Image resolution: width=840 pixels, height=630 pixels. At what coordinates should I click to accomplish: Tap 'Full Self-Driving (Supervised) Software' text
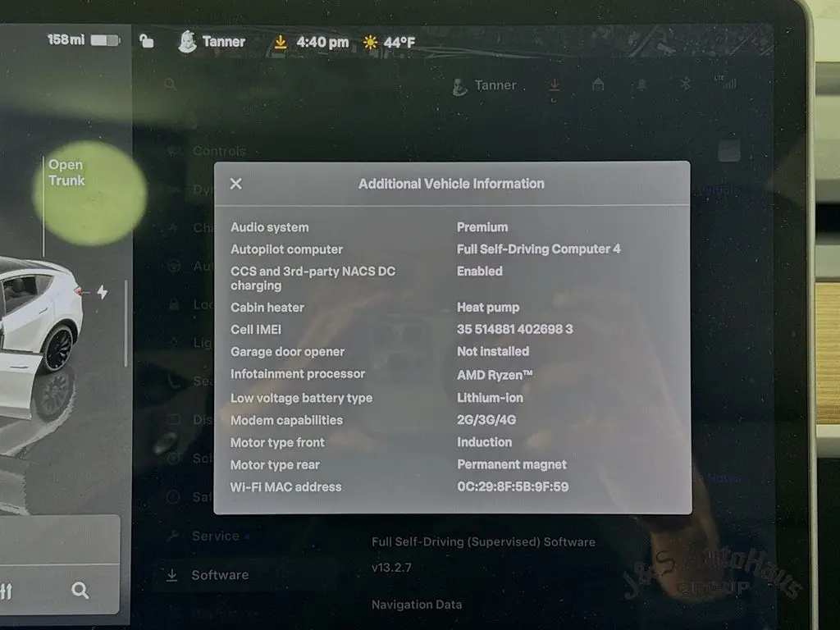pos(483,541)
